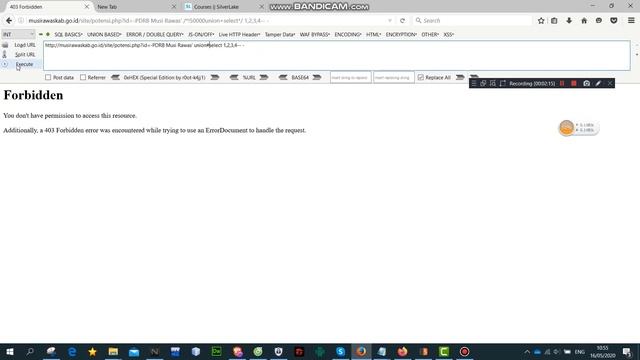Uncheck the Replace All checkbox

click(420, 77)
